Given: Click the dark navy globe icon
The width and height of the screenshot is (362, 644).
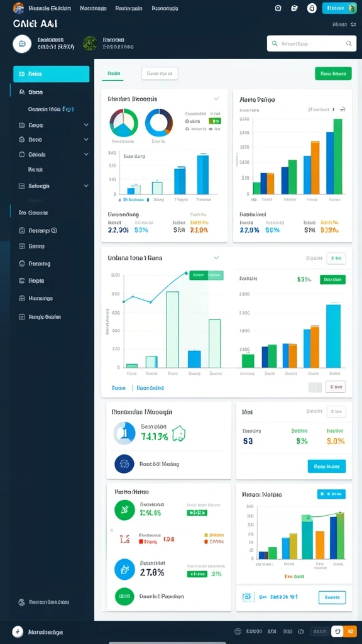Looking at the screenshot, I should tap(124, 464).
